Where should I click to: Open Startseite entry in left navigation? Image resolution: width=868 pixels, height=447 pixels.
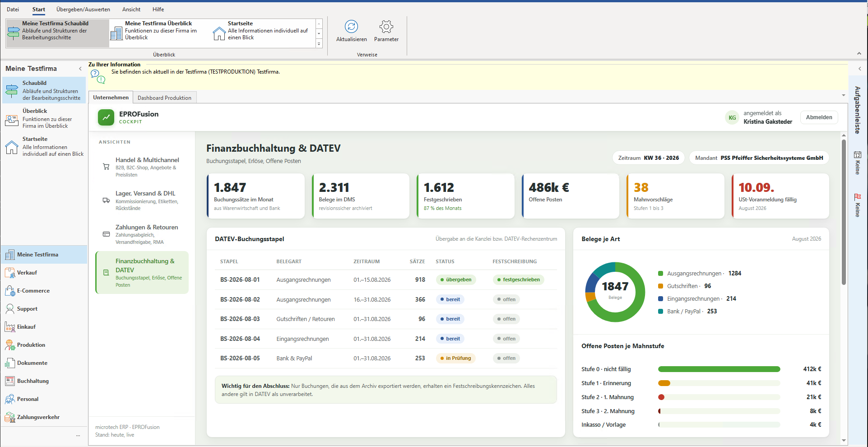coord(44,146)
